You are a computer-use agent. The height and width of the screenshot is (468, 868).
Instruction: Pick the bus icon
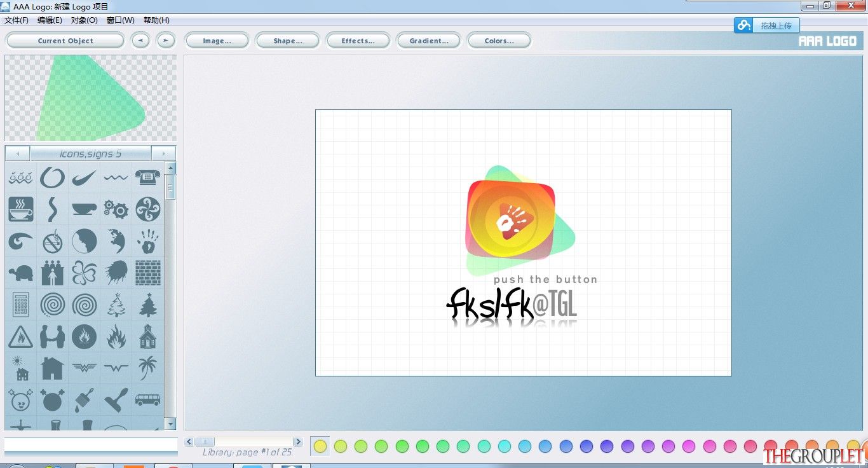click(147, 399)
